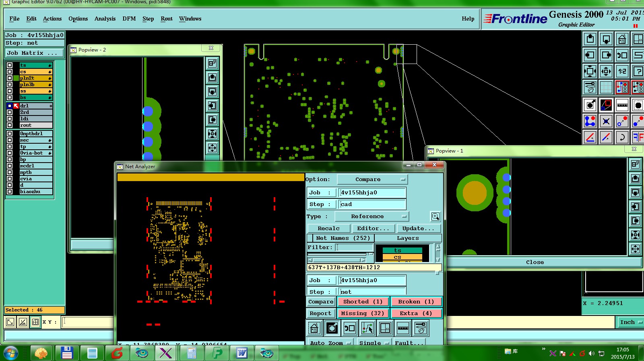
Task: Open graphic options wrench and palette icon
Action: click(590, 87)
